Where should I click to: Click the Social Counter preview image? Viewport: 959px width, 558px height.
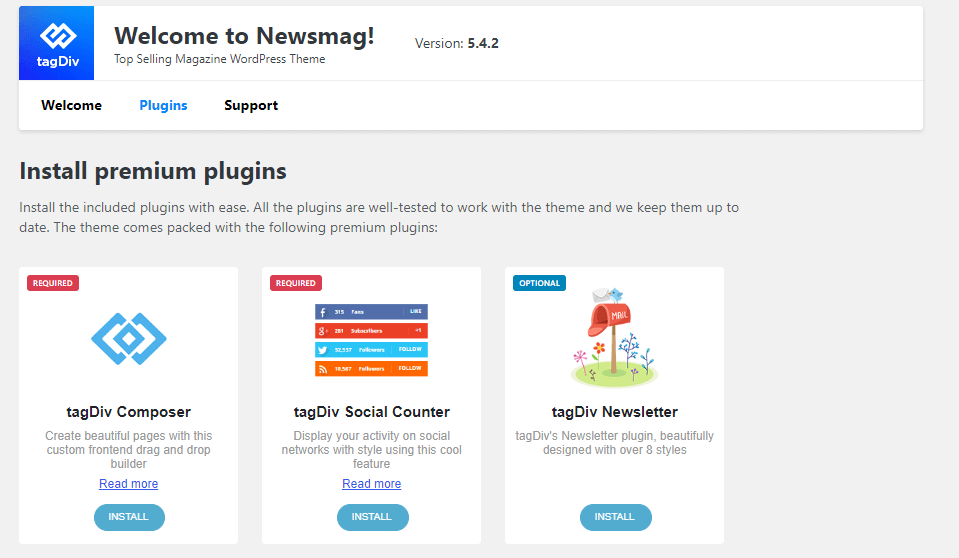pyautogui.click(x=371, y=340)
